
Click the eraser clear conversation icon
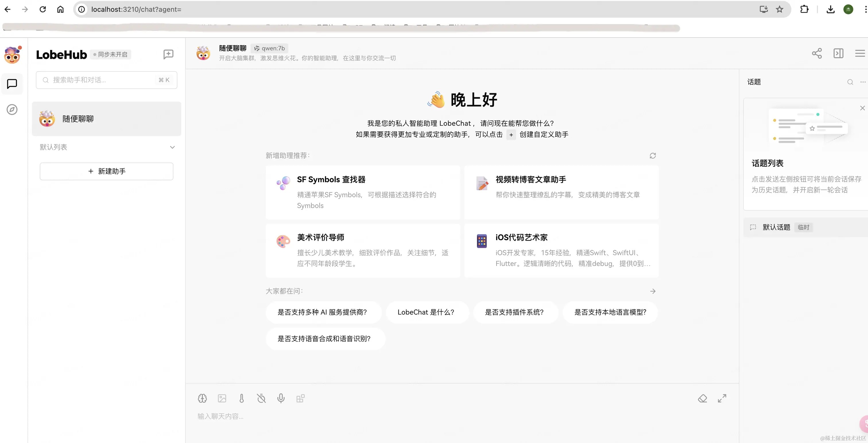[702, 398]
